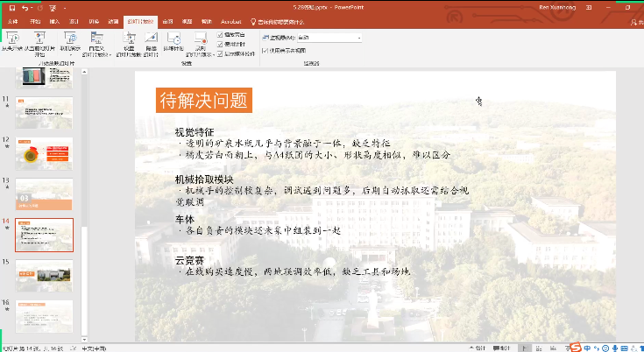Click the Sogou emoji face icon

605,348
